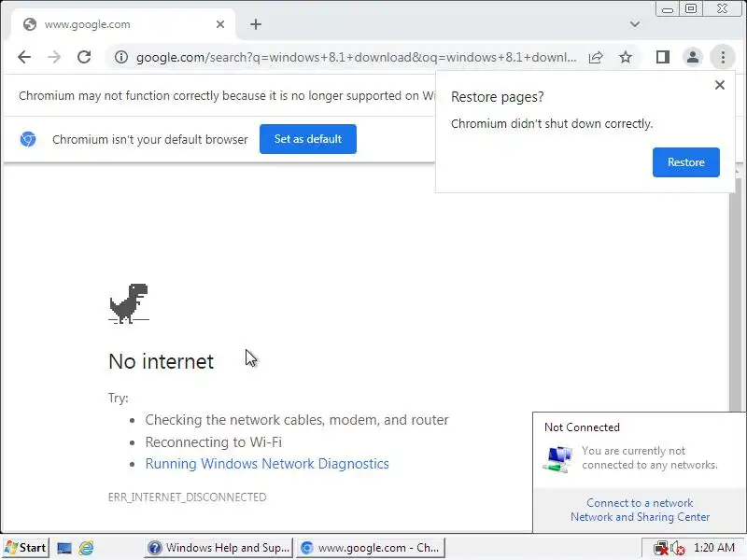Open the three-dot Chromium menu
747x560 pixels.
click(723, 57)
